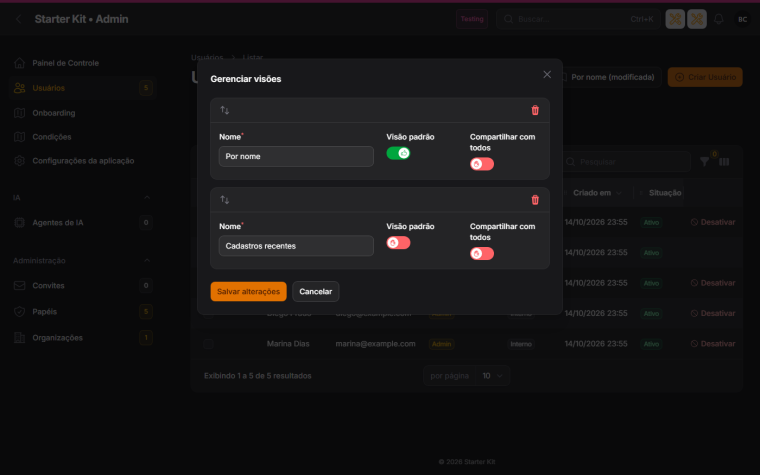Disable Visão padrão for Por nome
The image size is (760, 475).
point(398,153)
